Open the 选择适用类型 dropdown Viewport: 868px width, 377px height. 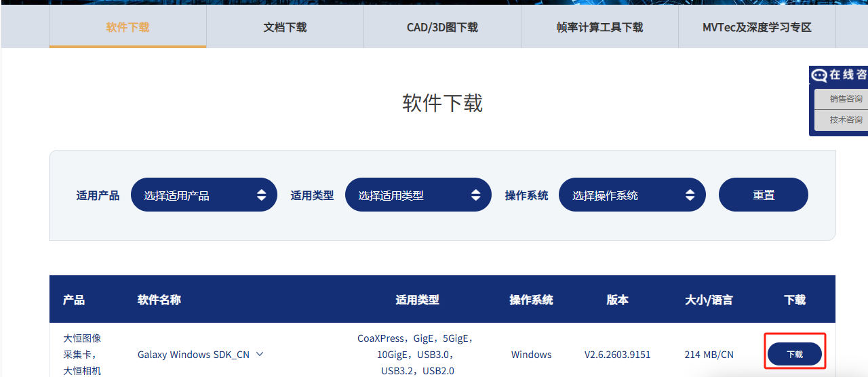pyautogui.click(x=418, y=195)
